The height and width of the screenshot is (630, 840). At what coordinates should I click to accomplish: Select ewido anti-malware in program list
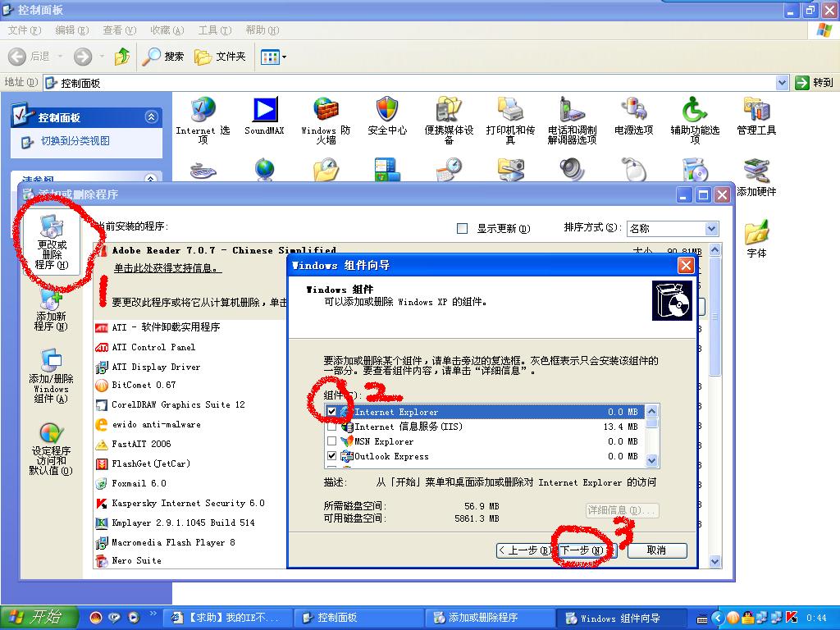tap(148, 424)
